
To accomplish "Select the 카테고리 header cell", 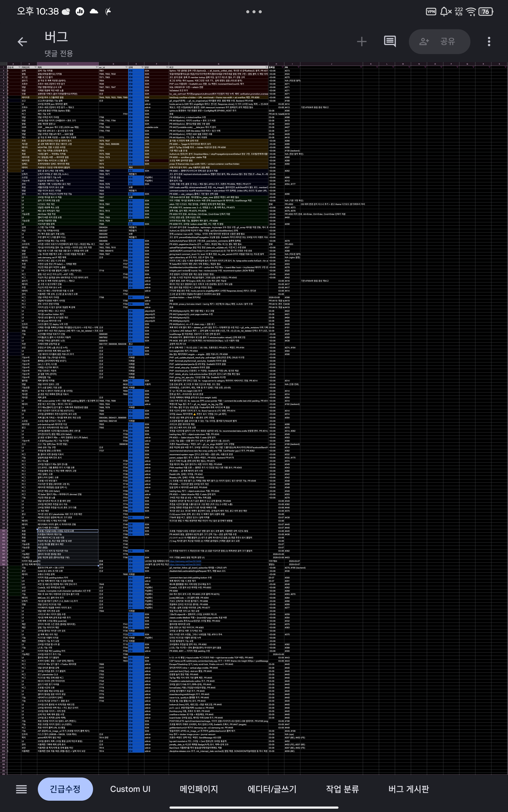I will click(29, 68).
